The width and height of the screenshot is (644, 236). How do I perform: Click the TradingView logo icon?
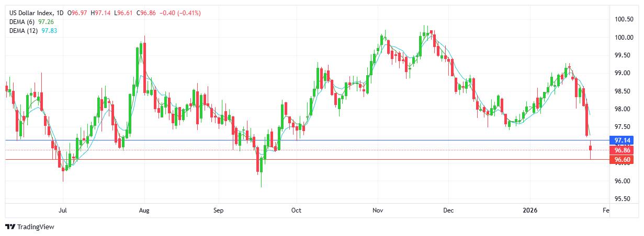click(x=10, y=227)
